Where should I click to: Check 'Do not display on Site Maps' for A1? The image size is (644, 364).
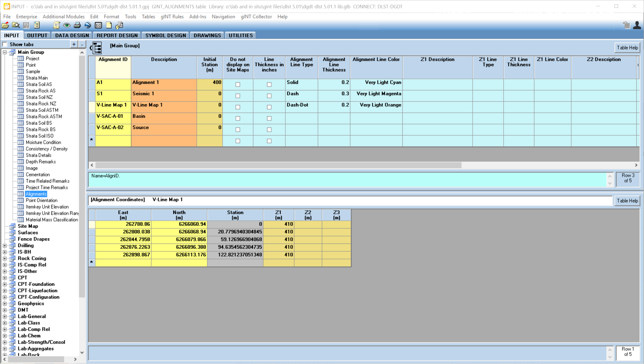point(237,84)
